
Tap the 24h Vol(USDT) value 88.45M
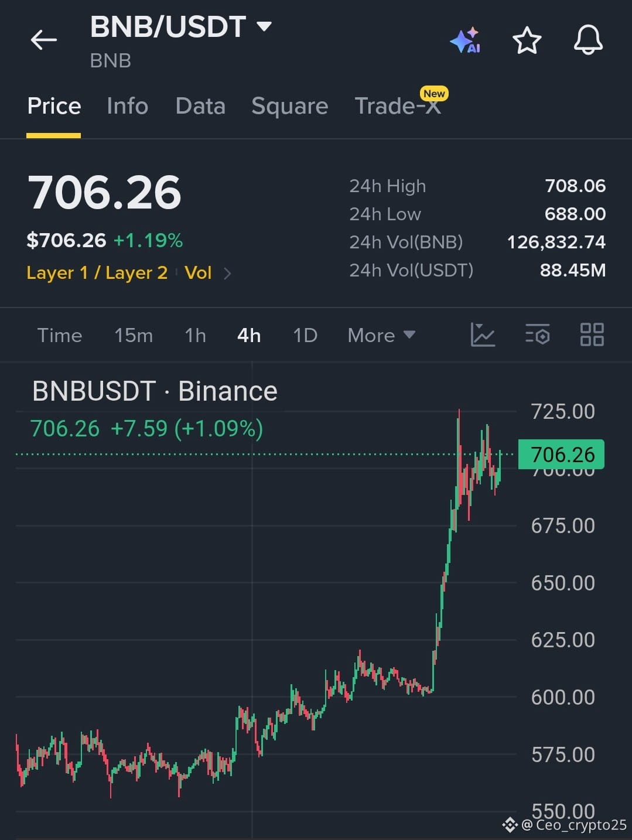tap(573, 271)
